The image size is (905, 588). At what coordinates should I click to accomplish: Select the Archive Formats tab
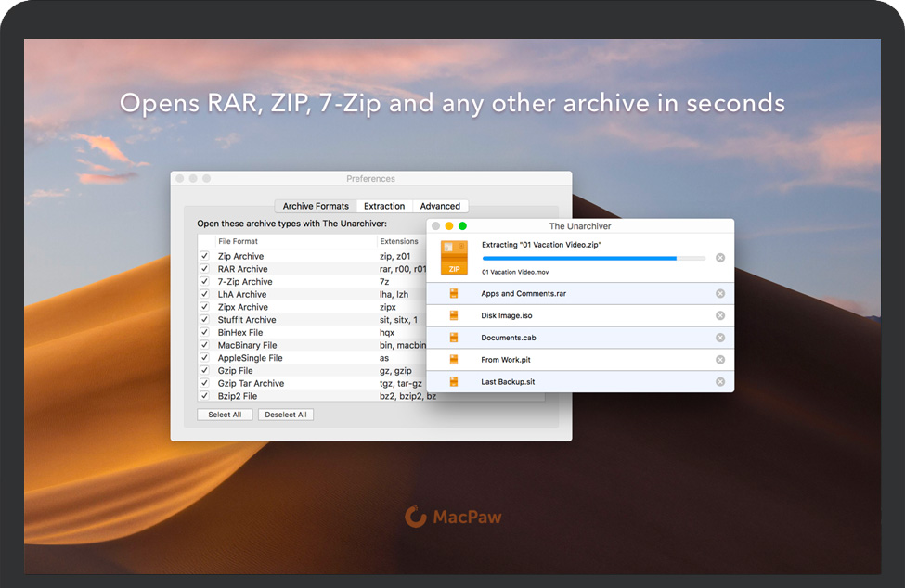pos(316,206)
